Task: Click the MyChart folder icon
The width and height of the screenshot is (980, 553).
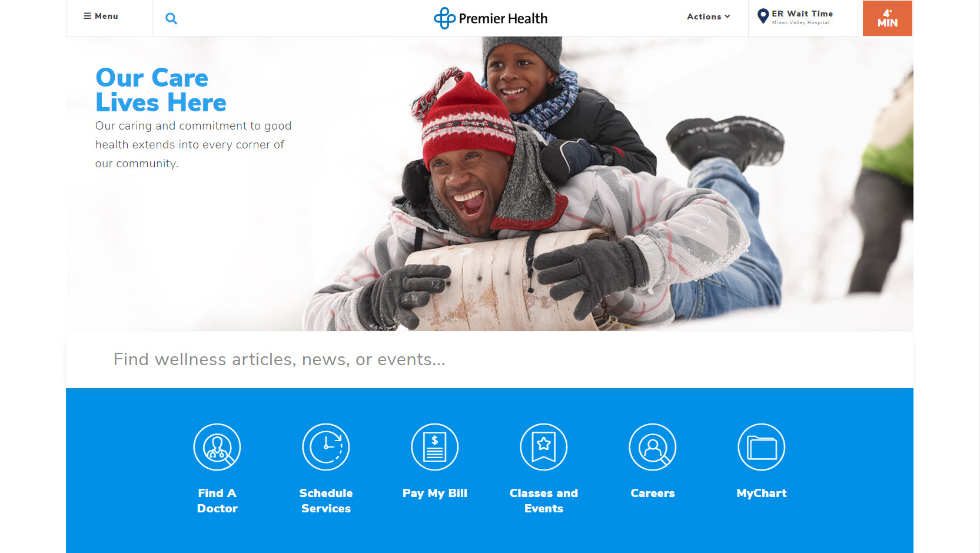Action: [x=762, y=447]
